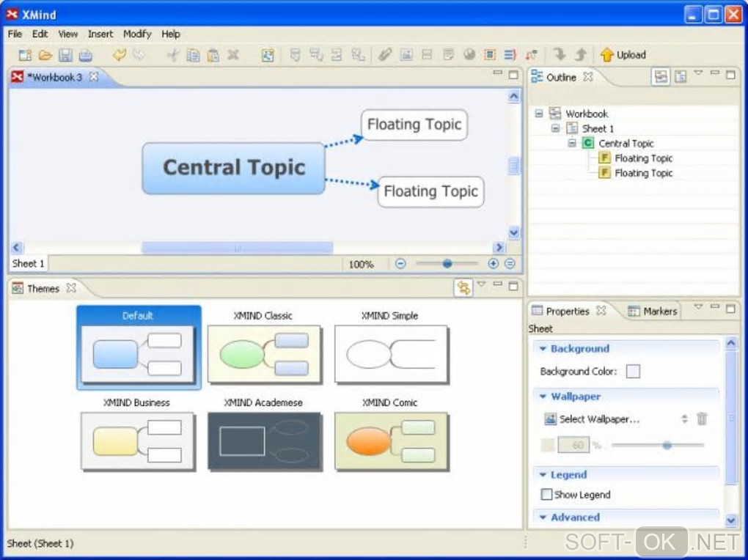748x560 pixels.
Task: Click the Copy toolbar icon
Action: click(193, 55)
